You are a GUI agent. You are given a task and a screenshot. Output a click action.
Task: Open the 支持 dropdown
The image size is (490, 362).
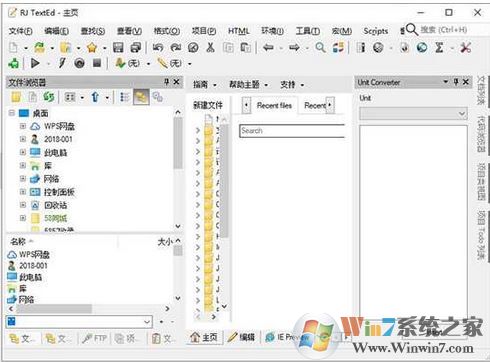[292, 85]
